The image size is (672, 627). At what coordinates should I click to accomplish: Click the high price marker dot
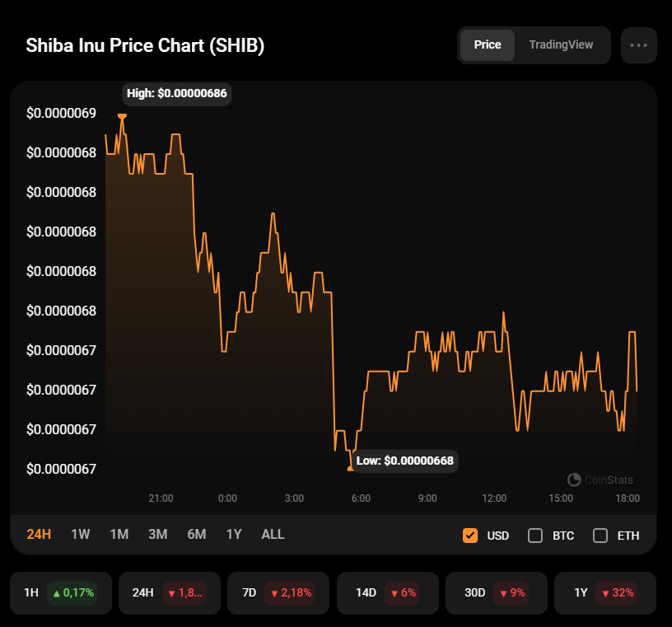click(x=123, y=116)
